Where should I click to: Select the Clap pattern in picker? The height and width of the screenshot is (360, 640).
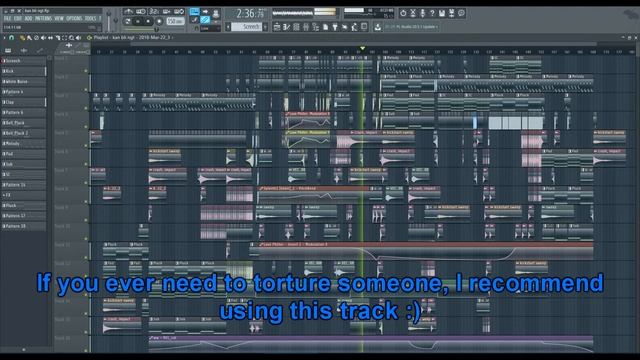[24, 102]
